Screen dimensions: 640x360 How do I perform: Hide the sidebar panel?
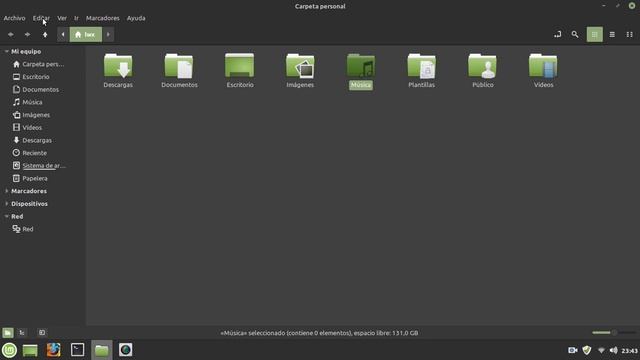click(x=42, y=333)
